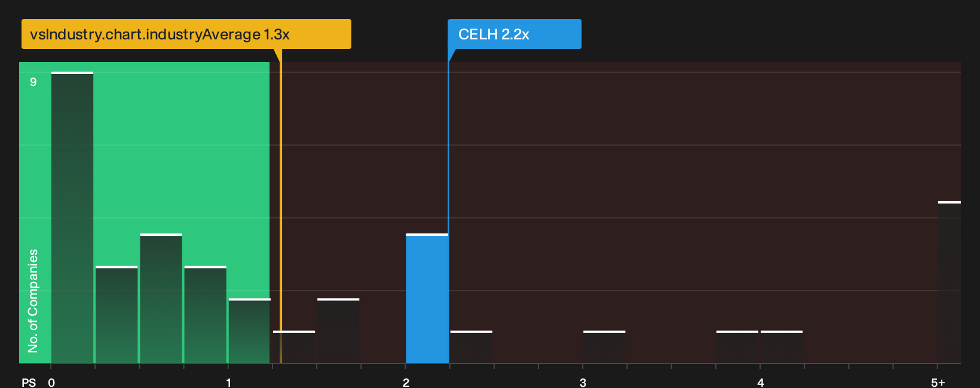Screen dimensions: 980x388
Task: Click the '9' y-axis value
Action: (33, 82)
